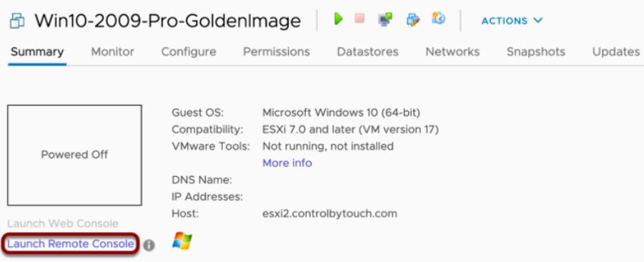Click the Launch Remote Console link
This screenshot has width=644, height=262.
71,244
